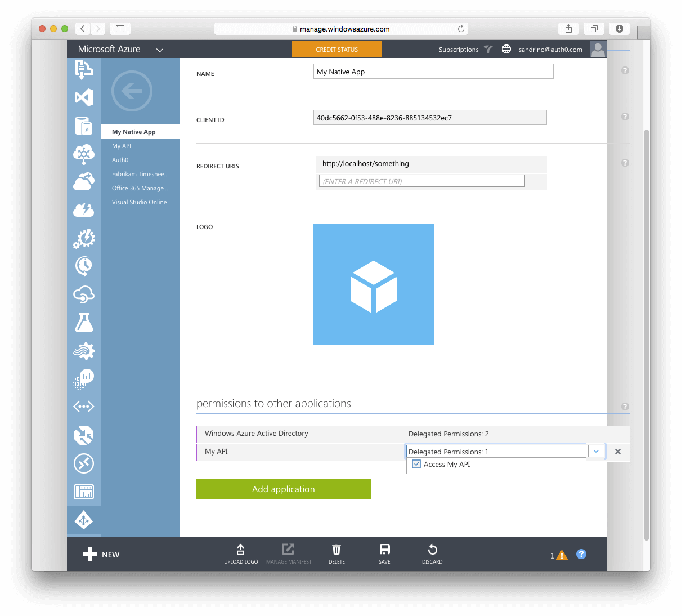Click the Add application button

pyautogui.click(x=284, y=489)
